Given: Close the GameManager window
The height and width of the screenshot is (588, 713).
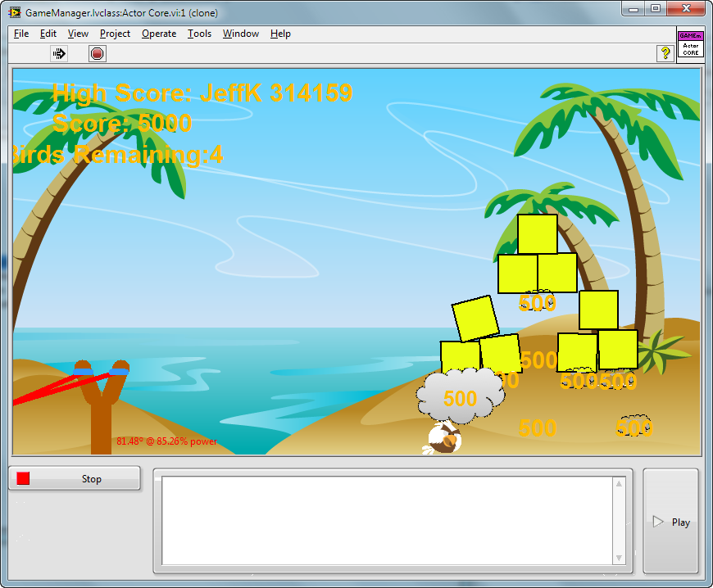Looking at the screenshot, I should (687, 9).
